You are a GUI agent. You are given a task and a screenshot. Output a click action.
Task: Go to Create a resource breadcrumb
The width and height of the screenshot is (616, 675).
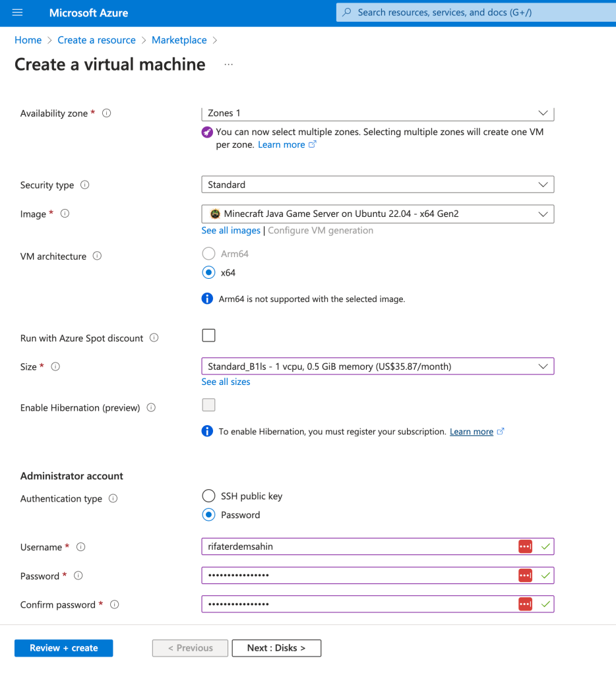[96, 40]
